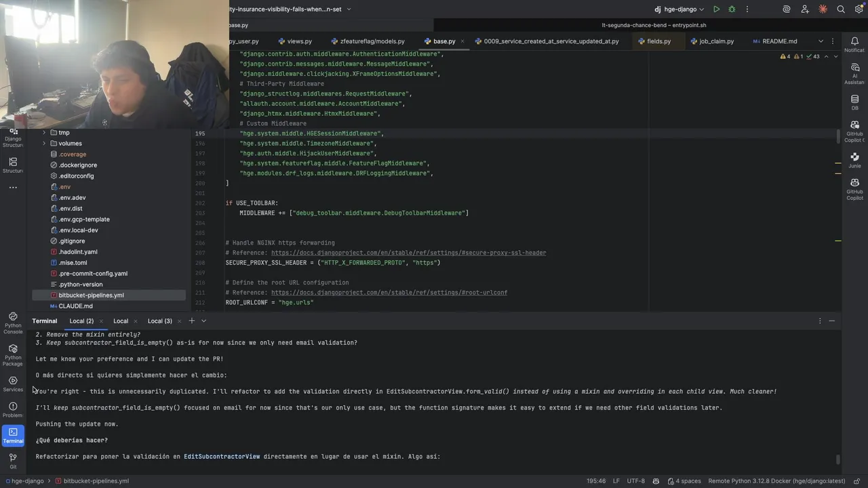Image resolution: width=868 pixels, height=488 pixels.
Task: Open the more run actions menu
Action: (x=747, y=9)
